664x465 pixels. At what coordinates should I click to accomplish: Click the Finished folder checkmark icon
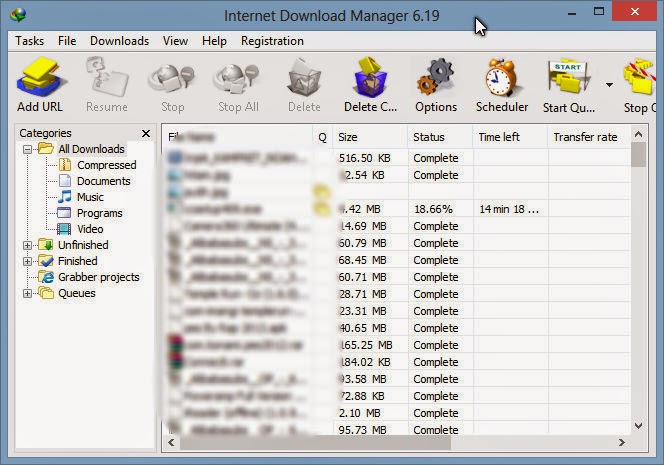click(x=46, y=261)
